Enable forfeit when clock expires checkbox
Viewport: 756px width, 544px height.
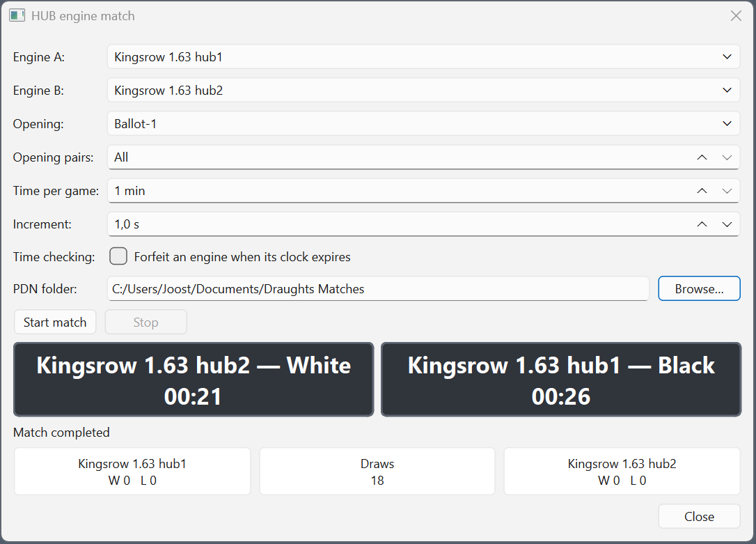[118, 256]
